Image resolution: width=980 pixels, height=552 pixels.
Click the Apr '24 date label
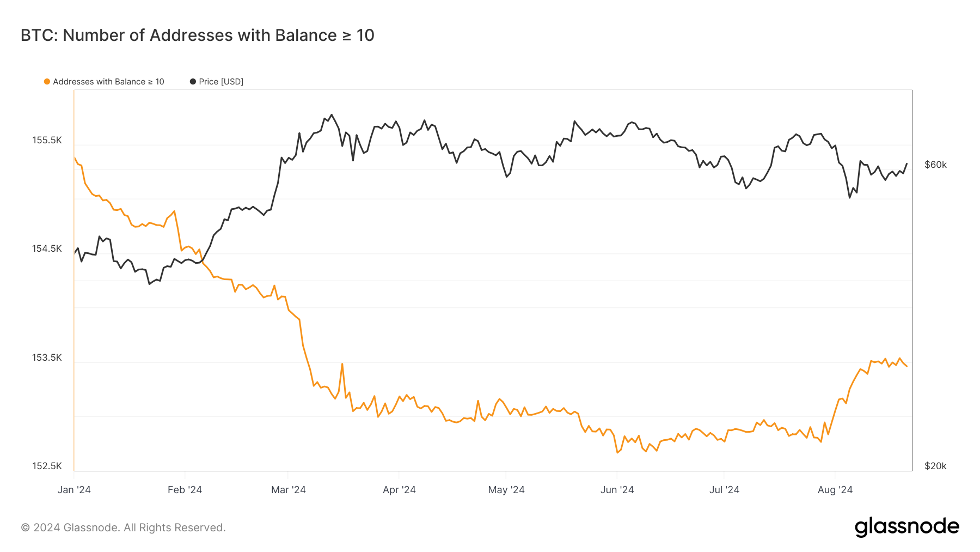tap(399, 490)
